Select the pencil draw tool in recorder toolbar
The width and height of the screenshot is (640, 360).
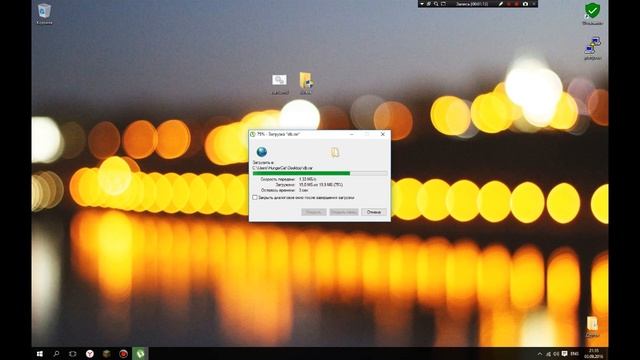click(x=501, y=4)
